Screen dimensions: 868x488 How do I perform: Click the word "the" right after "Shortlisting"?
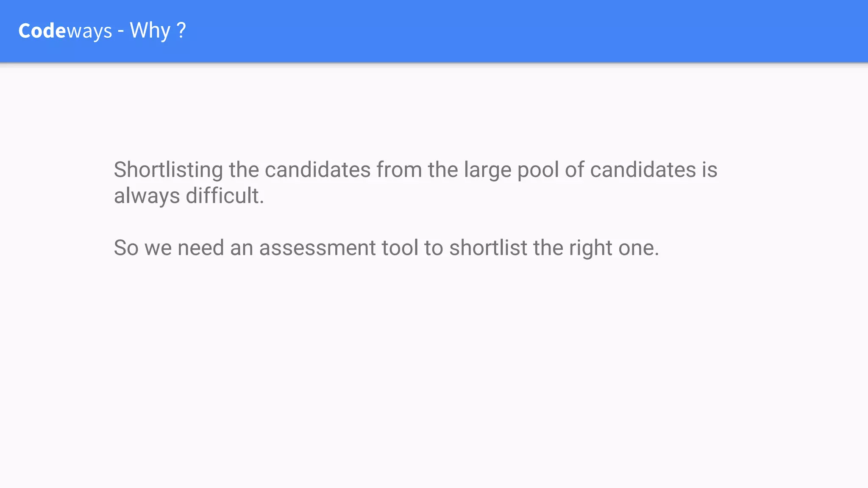[244, 170]
